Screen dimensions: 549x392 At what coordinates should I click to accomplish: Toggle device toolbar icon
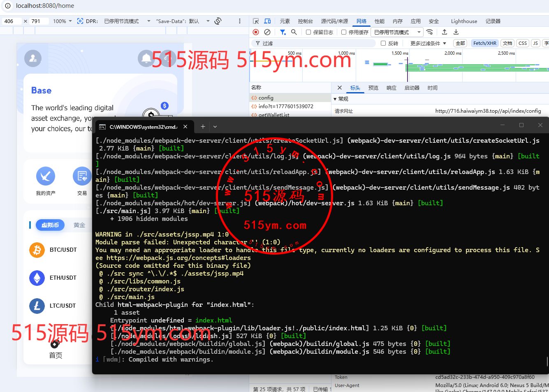coord(268,21)
